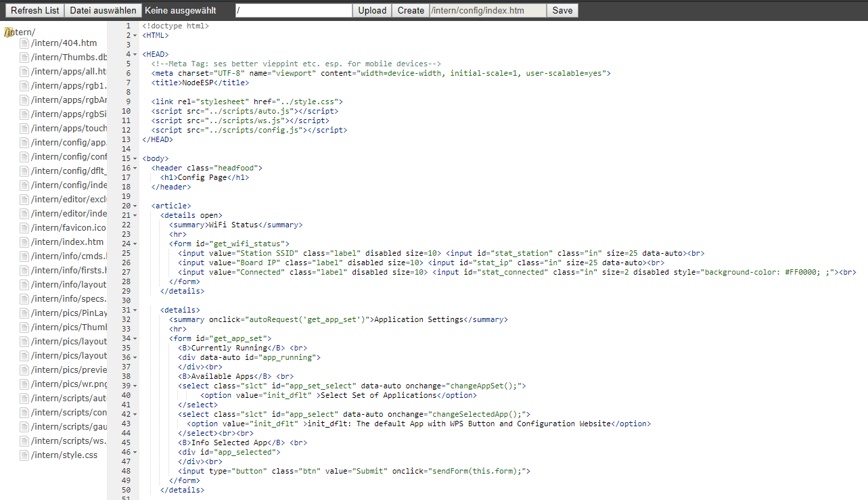This screenshot has width=868, height=500.
Task: Select /intern/config/app. in the file list
Action: coord(69,143)
